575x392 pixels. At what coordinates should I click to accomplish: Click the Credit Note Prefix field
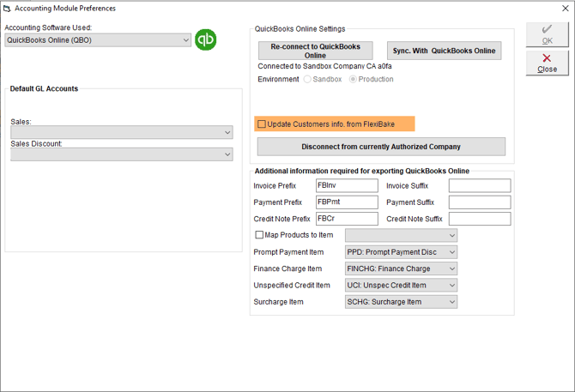pyautogui.click(x=347, y=219)
